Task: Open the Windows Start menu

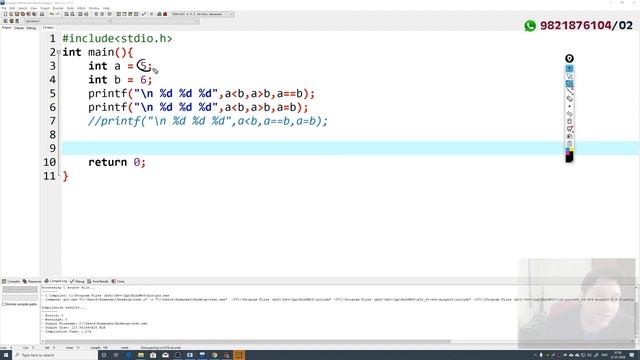Action: tap(6, 355)
